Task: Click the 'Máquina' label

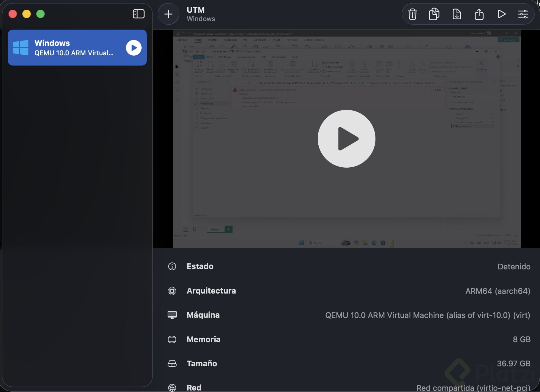Action: (203, 315)
